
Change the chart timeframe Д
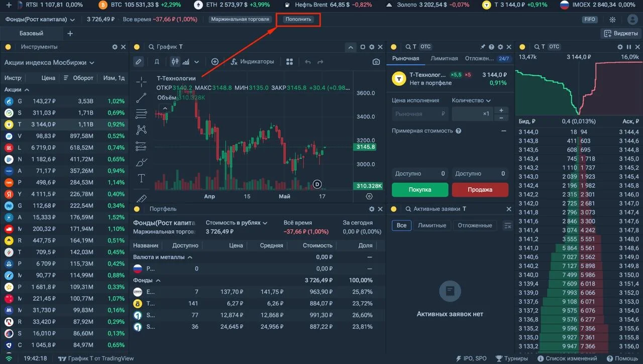pyautogui.click(x=157, y=62)
